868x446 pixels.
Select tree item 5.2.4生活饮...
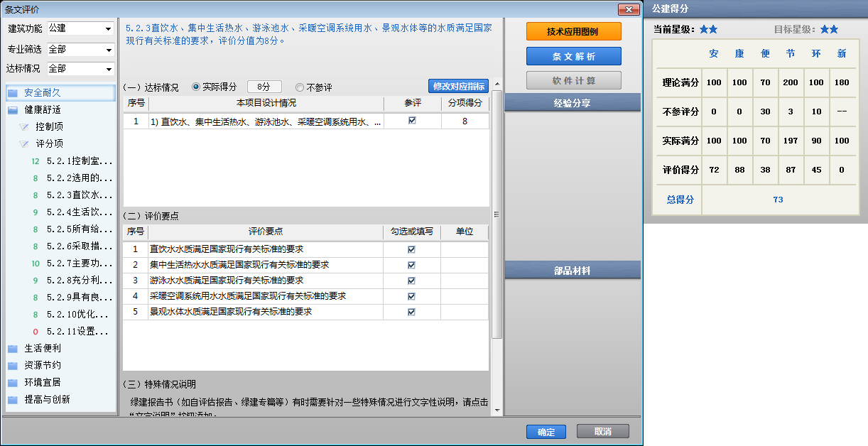click(80, 212)
